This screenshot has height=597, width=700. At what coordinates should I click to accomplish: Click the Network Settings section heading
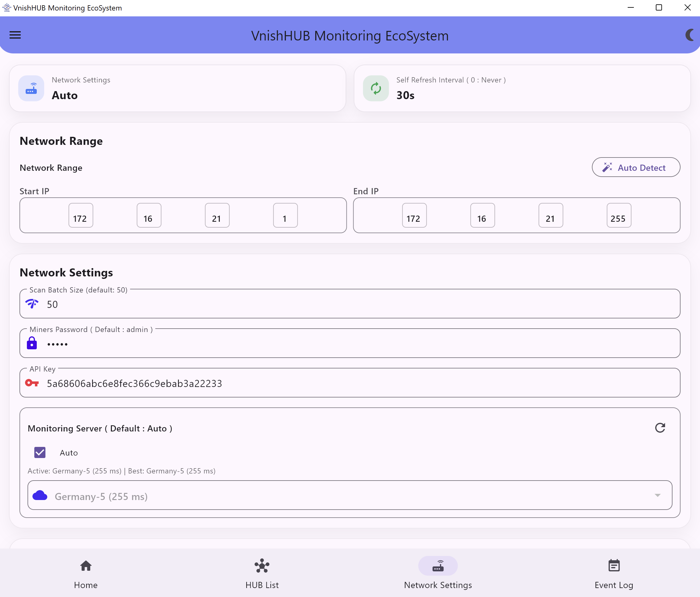[66, 272]
